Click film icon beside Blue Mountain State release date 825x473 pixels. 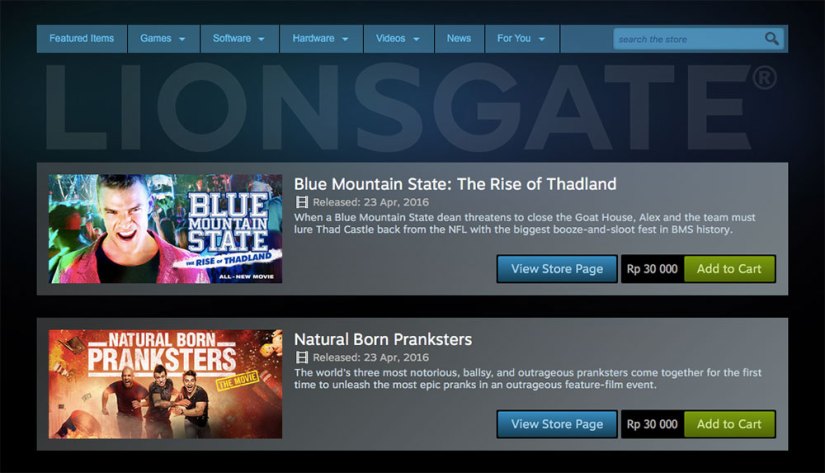tap(301, 202)
